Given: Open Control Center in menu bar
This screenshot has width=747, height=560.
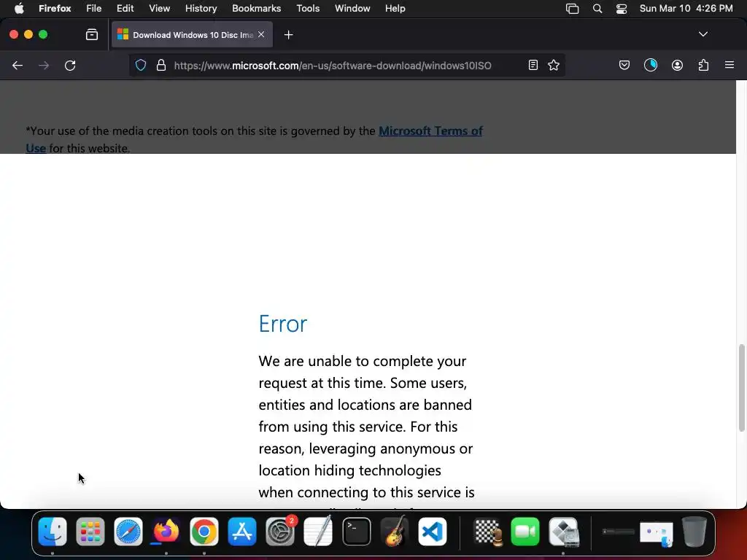Looking at the screenshot, I should [622, 9].
